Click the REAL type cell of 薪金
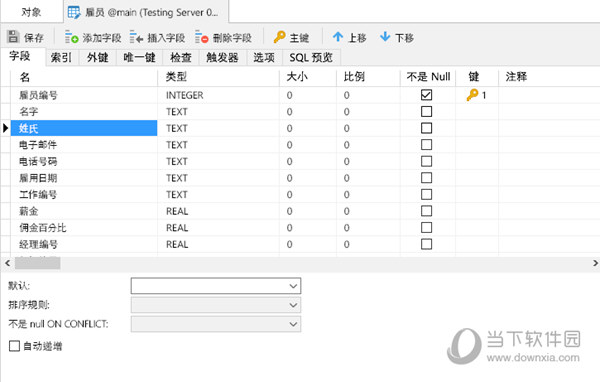The width and height of the screenshot is (600, 382). point(218,211)
